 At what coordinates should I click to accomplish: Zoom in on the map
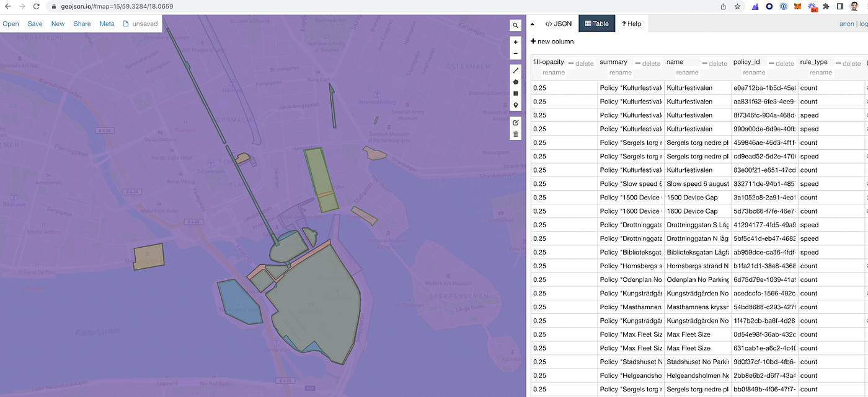click(x=515, y=42)
